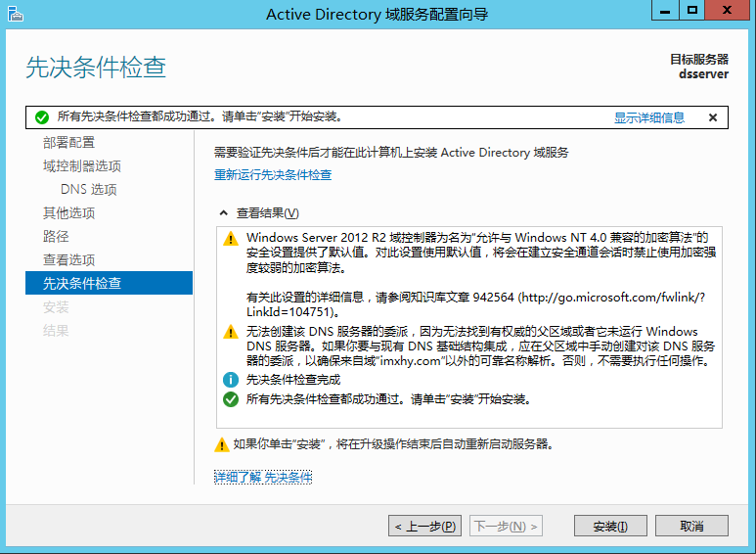The height and width of the screenshot is (554, 756).
Task: Open the 显示详细信息 link
Action: click(649, 117)
